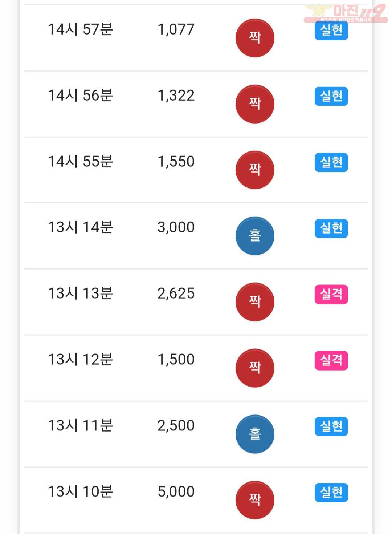Click the red 짝 circle for 13시 13분

click(255, 302)
